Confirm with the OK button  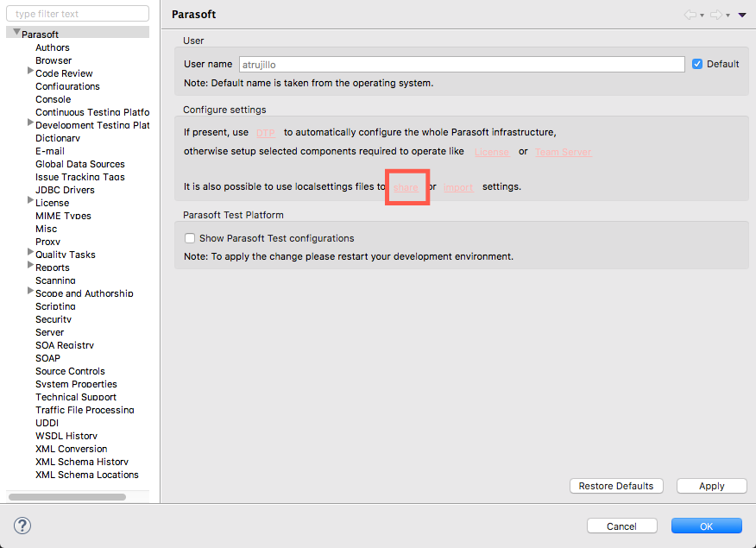[x=706, y=526]
